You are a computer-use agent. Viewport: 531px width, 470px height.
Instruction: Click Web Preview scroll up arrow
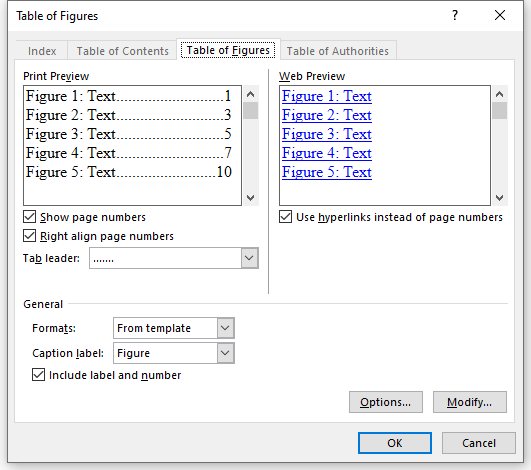point(499,94)
